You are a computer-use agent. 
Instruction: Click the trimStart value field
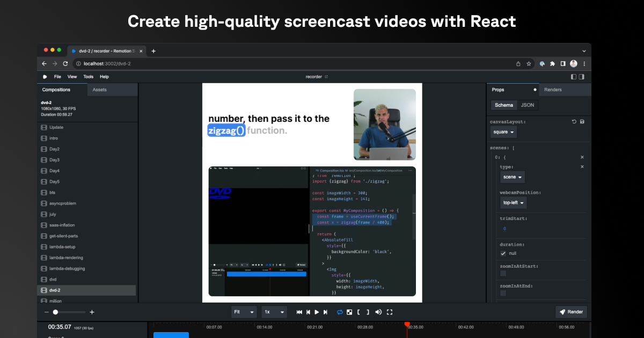pyautogui.click(x=504, y=229)
